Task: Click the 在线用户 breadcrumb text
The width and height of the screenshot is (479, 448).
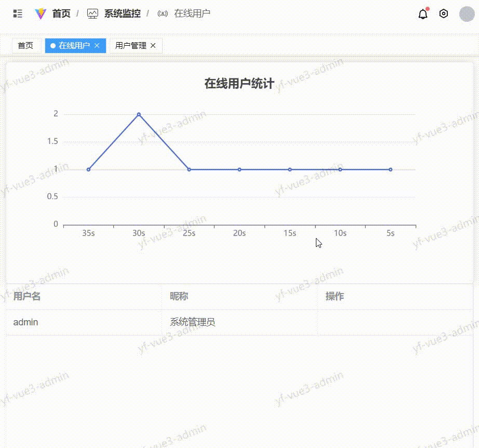Action: 192,14
